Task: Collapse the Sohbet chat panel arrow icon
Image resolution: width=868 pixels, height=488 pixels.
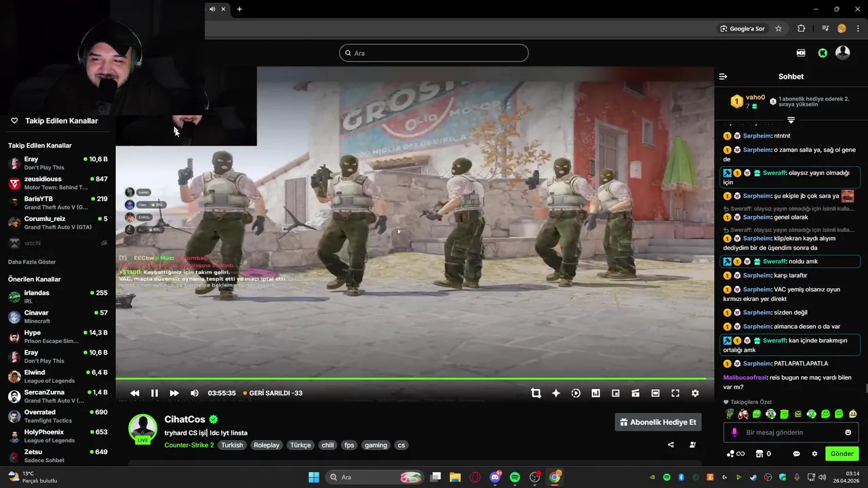Action: point(723,77)
